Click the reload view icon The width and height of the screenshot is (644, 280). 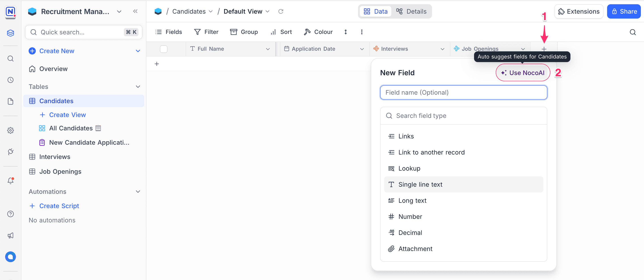281,11
